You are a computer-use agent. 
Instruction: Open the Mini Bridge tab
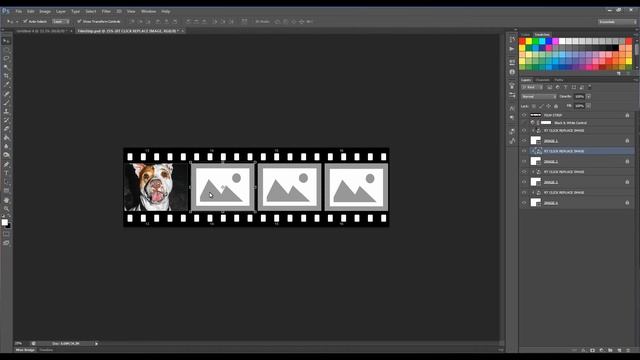[25, 350]
